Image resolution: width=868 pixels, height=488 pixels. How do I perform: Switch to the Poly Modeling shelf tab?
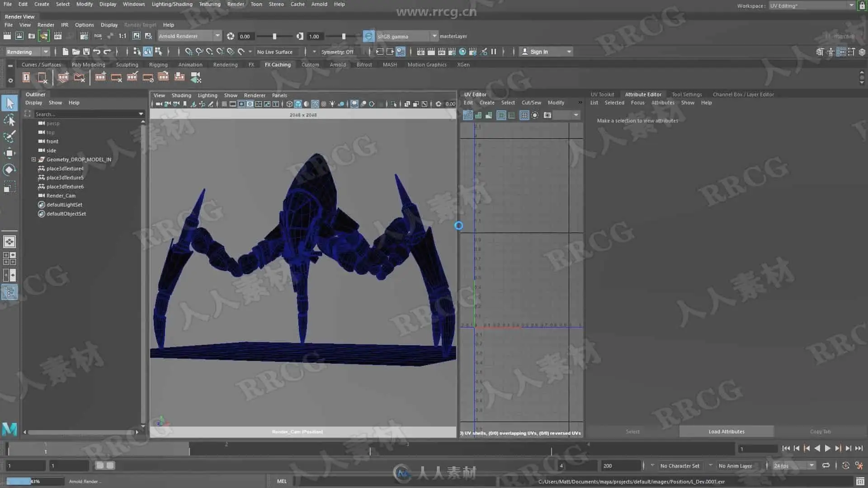(x=88, y=65)
